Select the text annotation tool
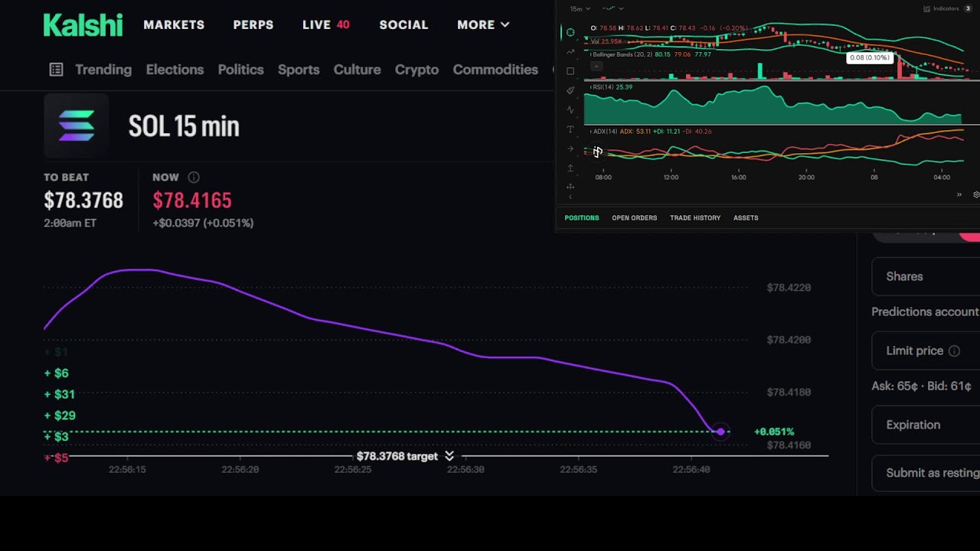This screenshot has width=980, height=551. pos(570,129)
